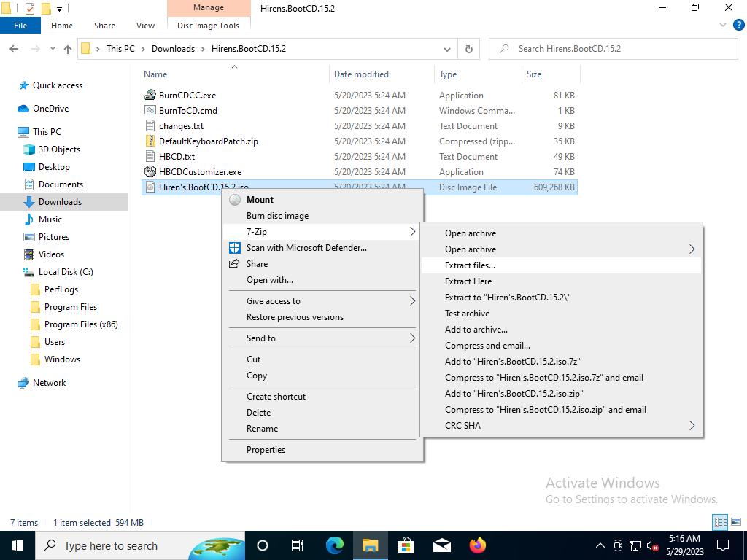Sort files by Date modified column
Screen dimensions: 747x560
pos(361,74)
